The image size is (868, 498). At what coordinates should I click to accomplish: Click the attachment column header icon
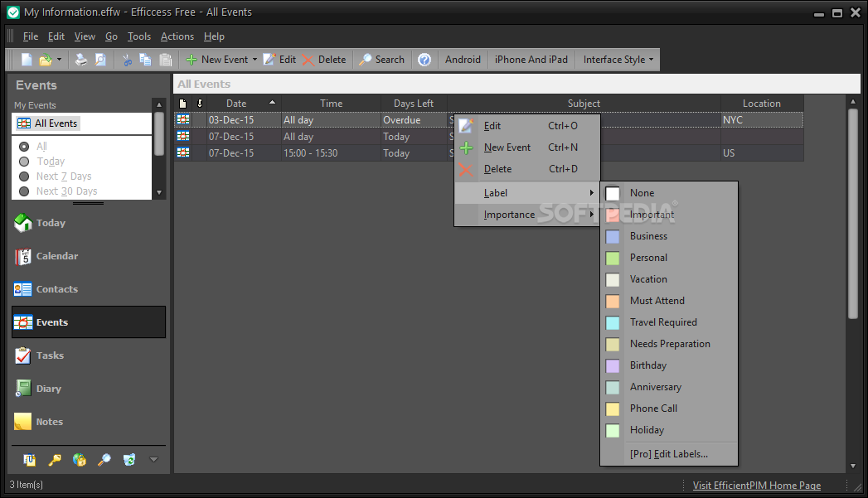pos(182,104)
